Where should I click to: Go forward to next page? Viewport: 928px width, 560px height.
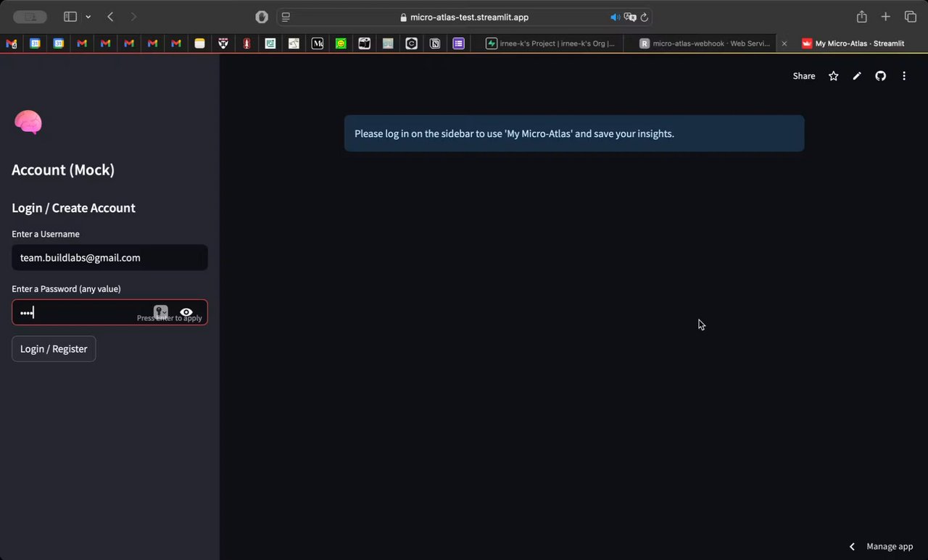click(x=133, y=17)
